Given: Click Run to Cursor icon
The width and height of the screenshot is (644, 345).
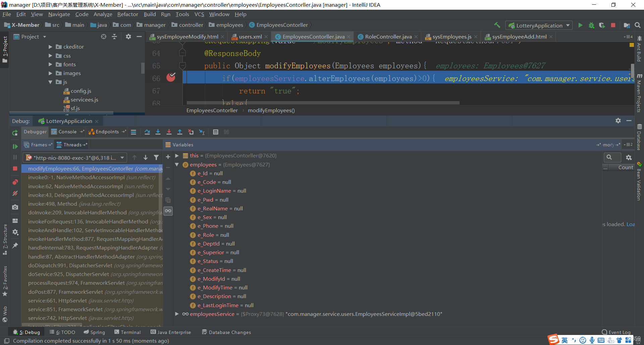Looking at the screenshot, I should click(x=202, y=132).
